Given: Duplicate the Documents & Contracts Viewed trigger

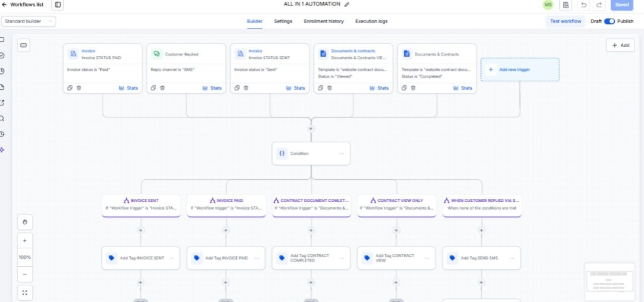Looking at the screenshot, I should pos(321,88).
